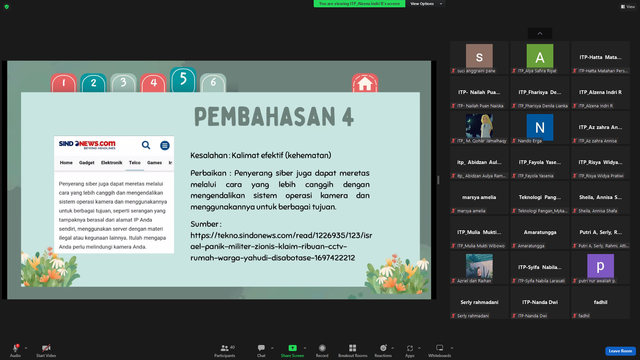Go to slide tab 6
The width and height of the screenshot is (640, 360).
point(213,83)
